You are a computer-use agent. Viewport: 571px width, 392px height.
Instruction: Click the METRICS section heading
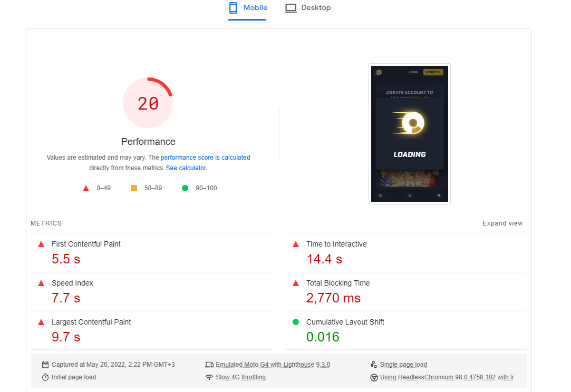tap(46, 223)
